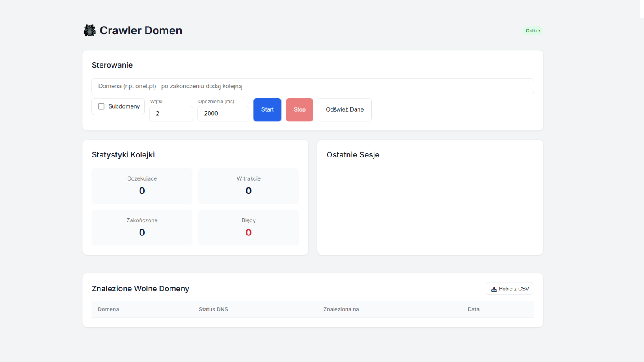Click the Wątki number field
The height and width of the screenshot is (362, 644).
pyautogui.click(x=171, y=113)
